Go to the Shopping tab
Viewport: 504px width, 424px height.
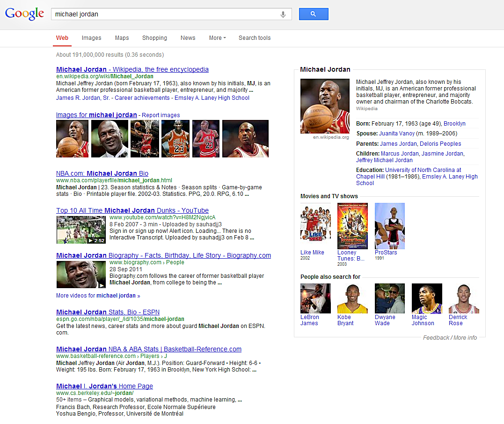point(154,38)
